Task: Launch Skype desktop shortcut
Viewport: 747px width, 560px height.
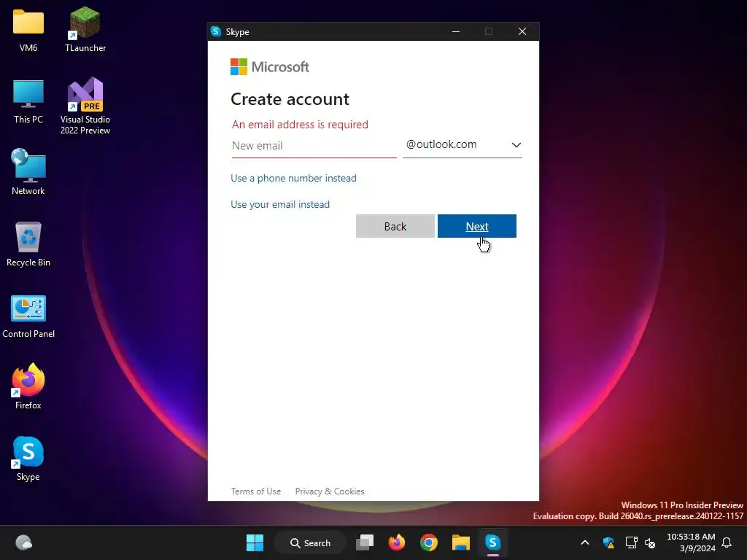Action: click(28, 459)
